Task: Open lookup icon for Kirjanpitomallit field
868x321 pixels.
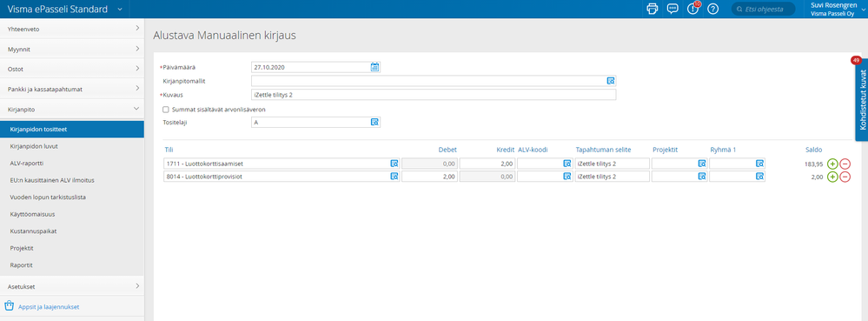Action: pos(611,81)
